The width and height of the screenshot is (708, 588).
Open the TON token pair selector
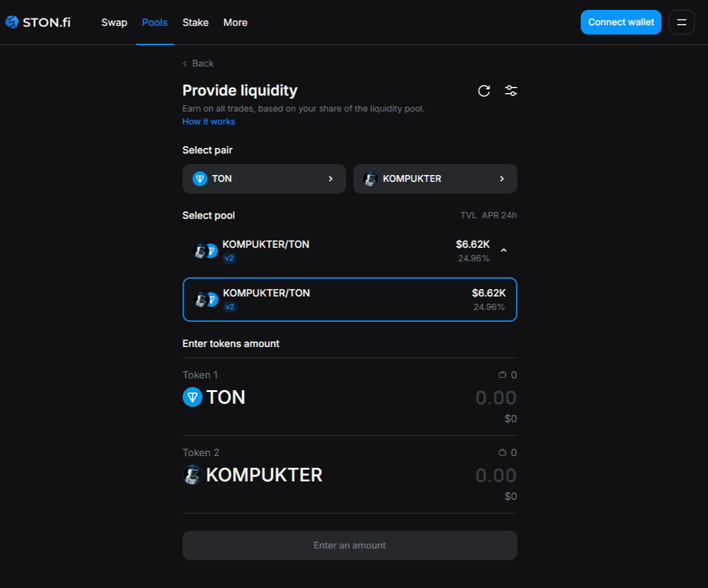264,179
